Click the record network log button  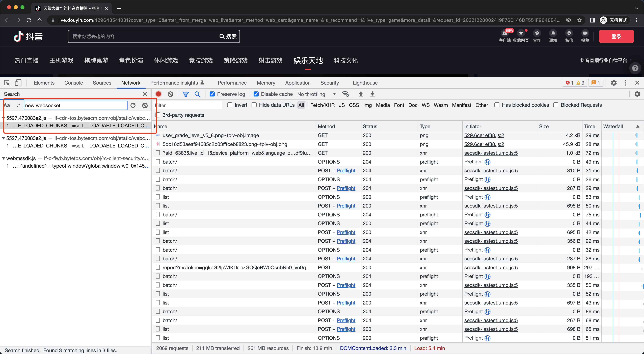click(x=158, y=94)
